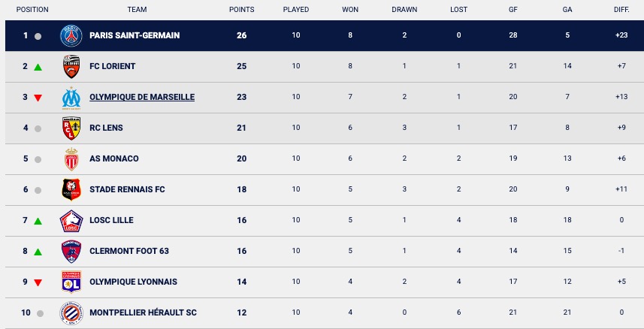Click Lorient's green up position arrow
Viewport: 644px width, 329px height.
38,67
